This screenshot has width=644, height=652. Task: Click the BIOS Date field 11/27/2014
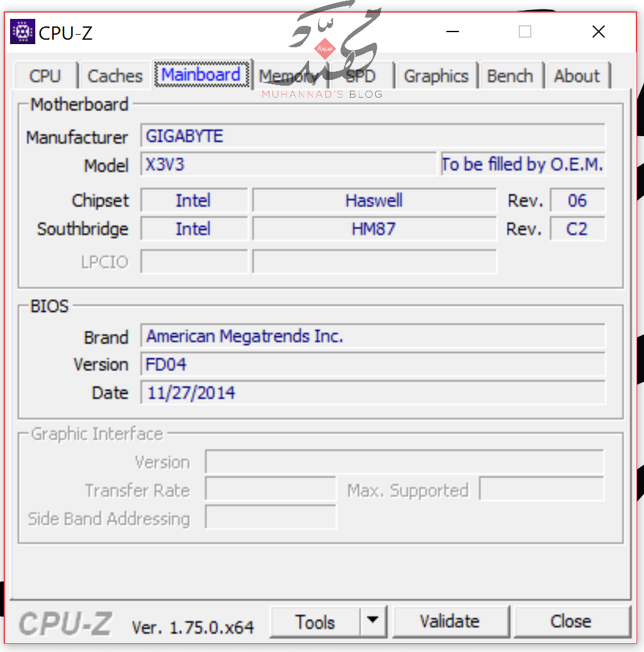[373, 393]
